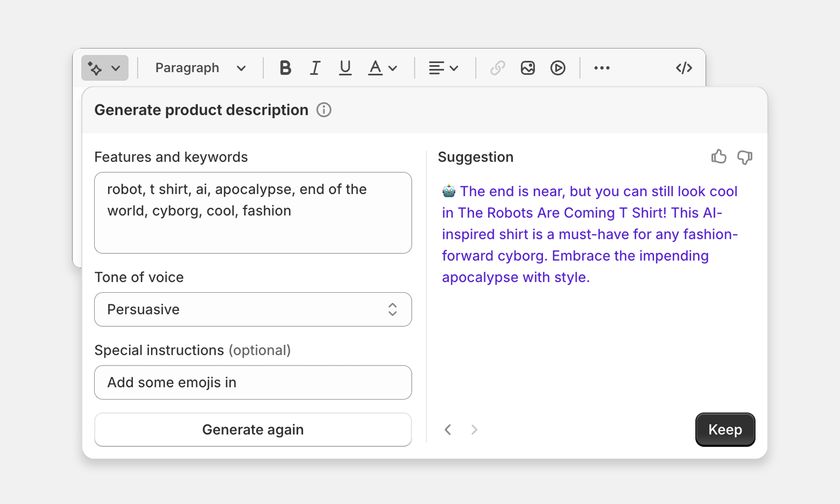Click the Special instructions (optional) label

coord(193,350)
